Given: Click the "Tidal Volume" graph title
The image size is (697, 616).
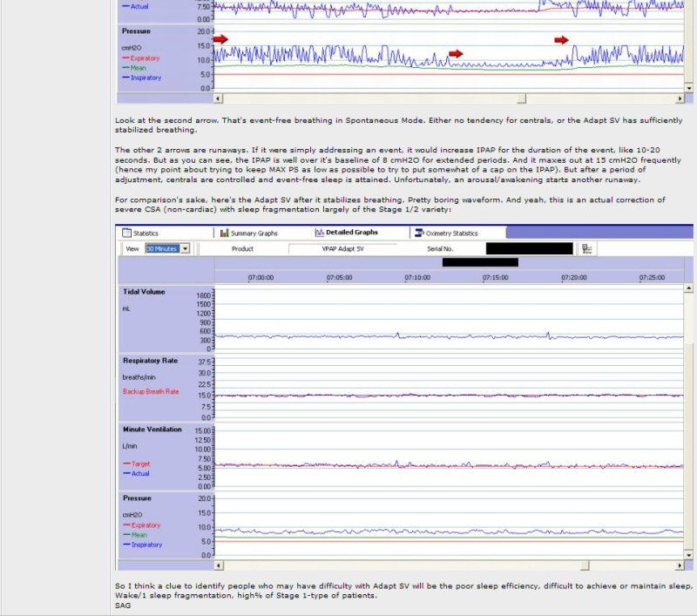Looking at the screenshot, I should pos(144,292).
